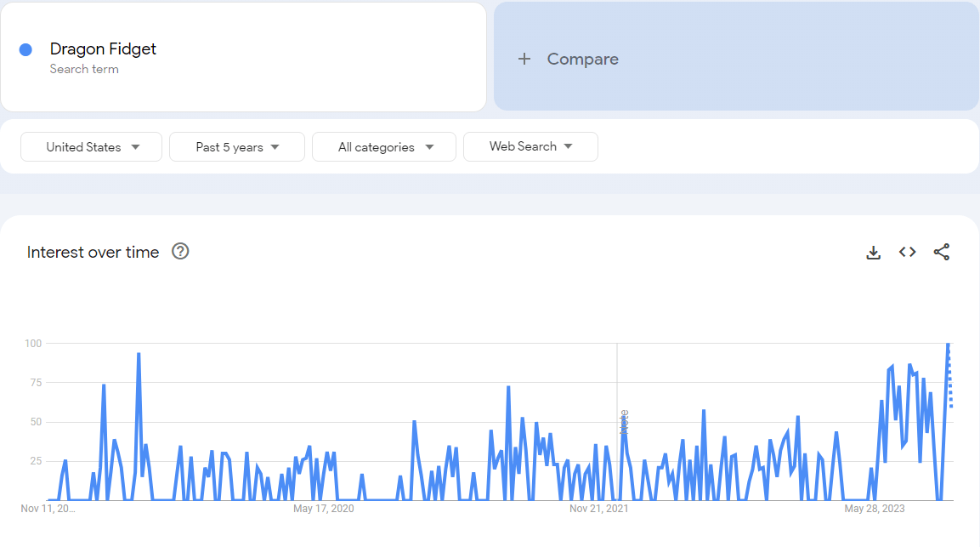Image resolution: width=980 pixels, height=547 pixels.
Task: Click the Note marker on the chart
Action: (624, 421)
